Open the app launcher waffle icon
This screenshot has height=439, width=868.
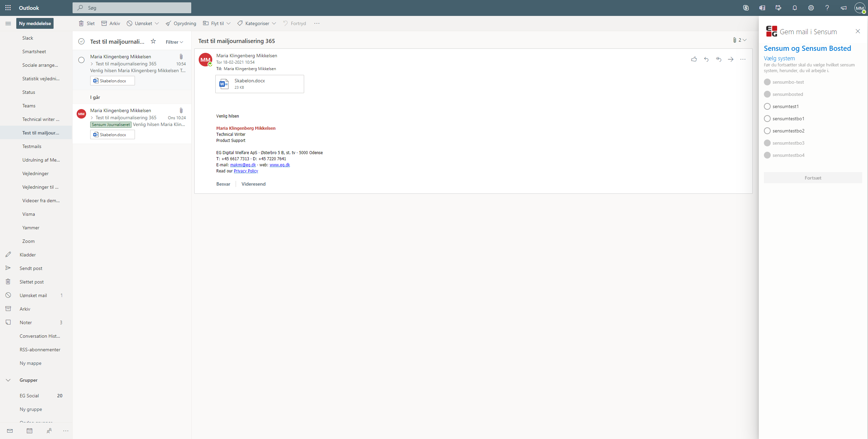coord(8,8)
